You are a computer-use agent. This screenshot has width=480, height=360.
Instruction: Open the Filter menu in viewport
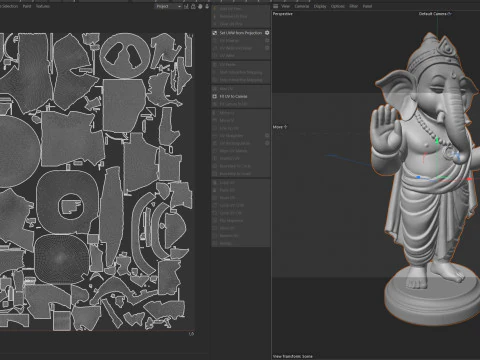(x=354, y=6)
